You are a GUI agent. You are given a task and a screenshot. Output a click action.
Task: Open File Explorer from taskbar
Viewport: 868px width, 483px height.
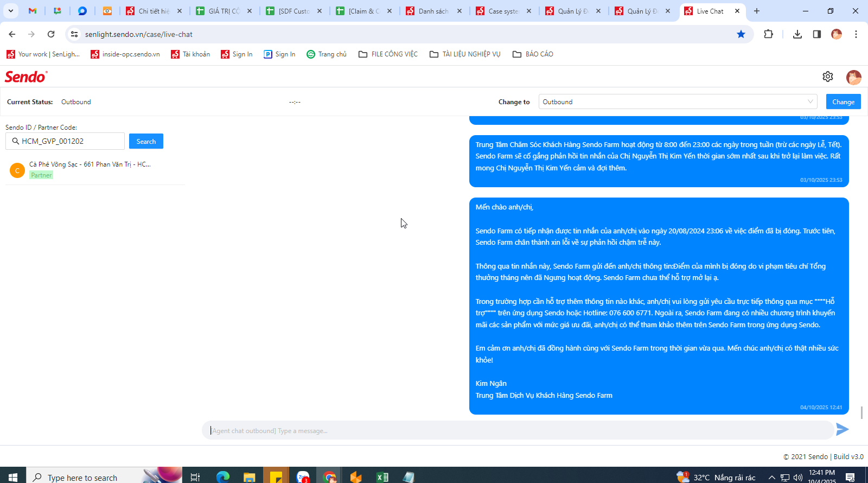[249, 477]
